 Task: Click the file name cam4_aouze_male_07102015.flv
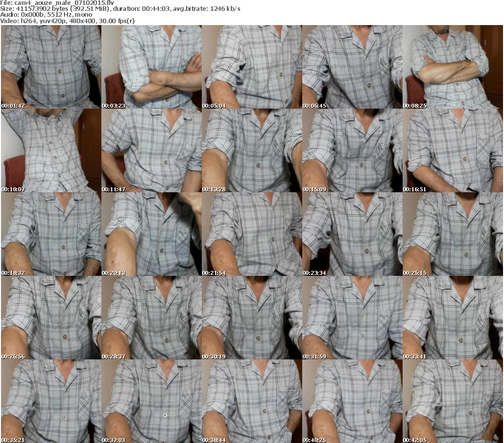(64, 3)
